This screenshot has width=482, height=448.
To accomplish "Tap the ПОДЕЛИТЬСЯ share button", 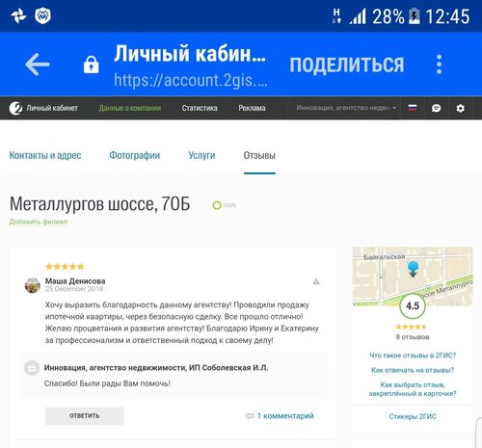I will pos(347,65).
